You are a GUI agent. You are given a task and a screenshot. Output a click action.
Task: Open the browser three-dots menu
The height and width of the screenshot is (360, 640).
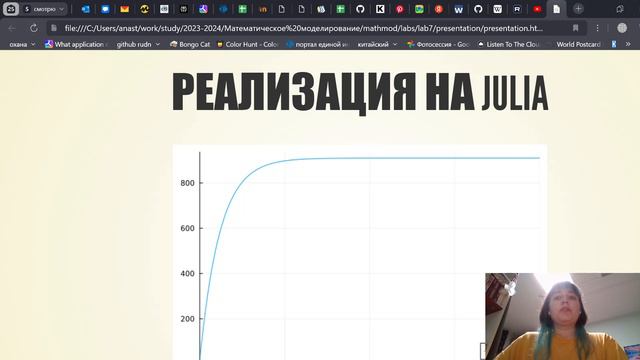point(598,28)
